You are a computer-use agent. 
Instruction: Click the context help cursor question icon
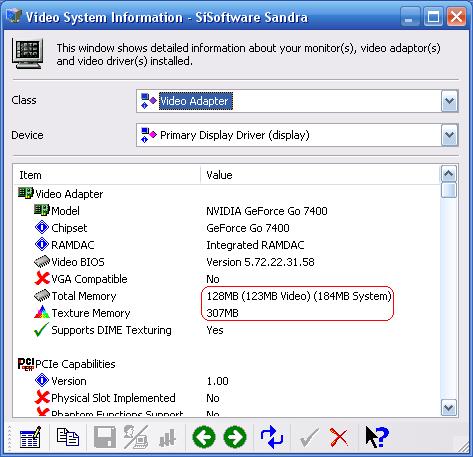coord(377,437)
